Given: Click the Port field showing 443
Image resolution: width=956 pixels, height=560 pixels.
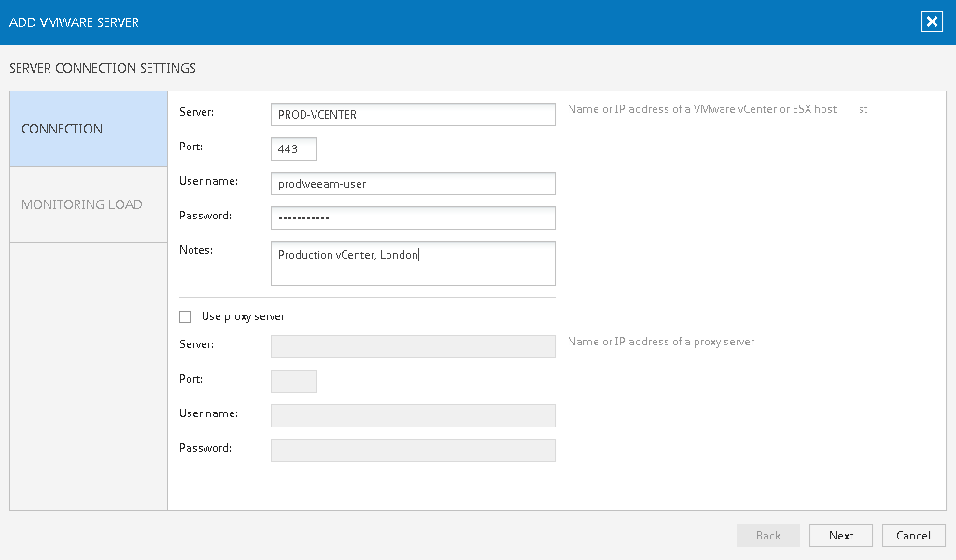Looking at the screenshot, I should pyautogui.click(x=294, y=148).
